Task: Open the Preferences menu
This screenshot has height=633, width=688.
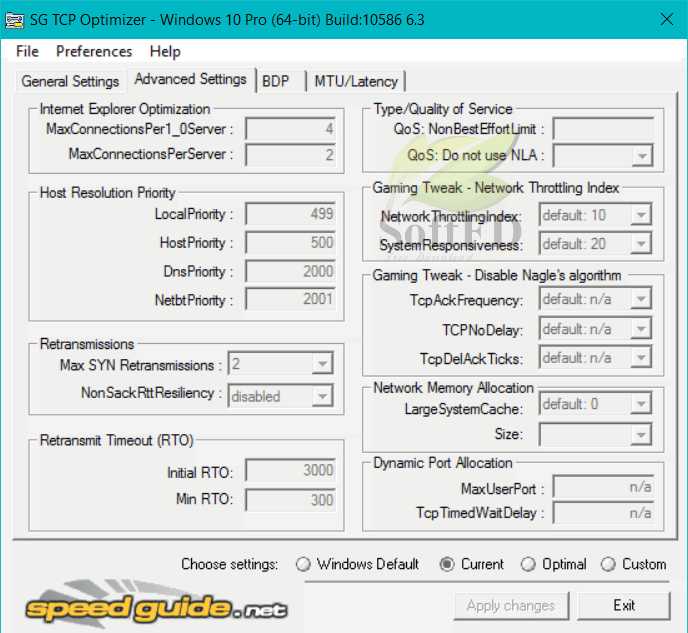Action: [94, 51]
